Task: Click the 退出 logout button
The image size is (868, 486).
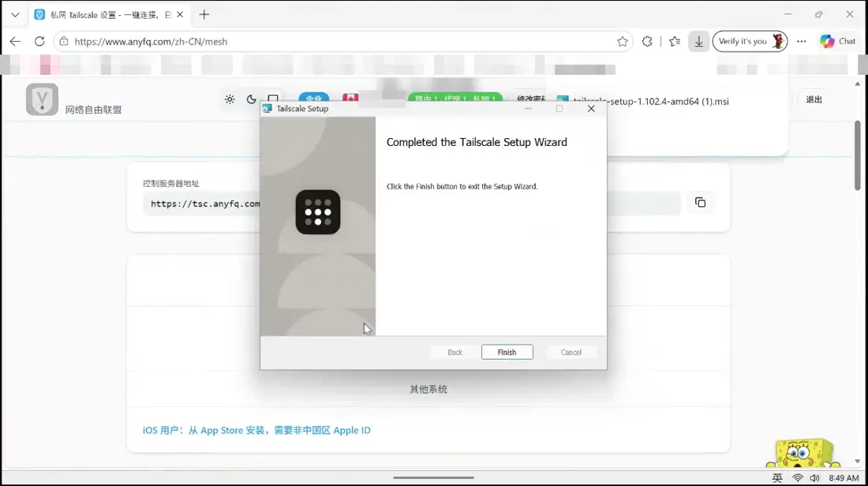Action: pos(814,99)
